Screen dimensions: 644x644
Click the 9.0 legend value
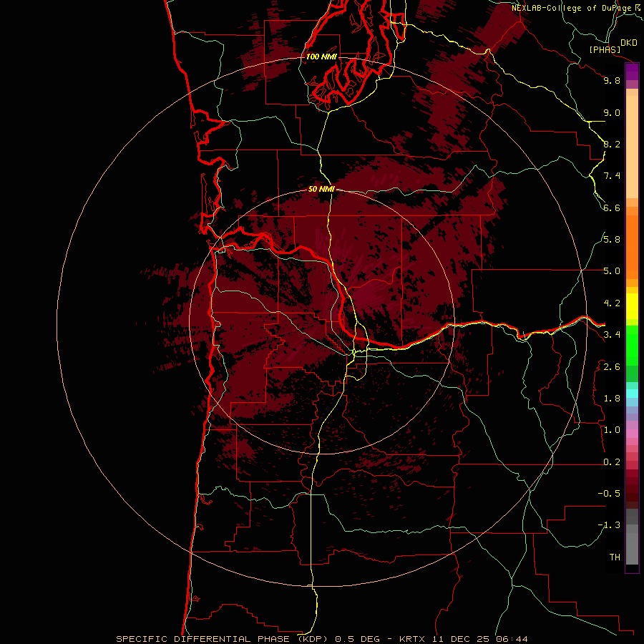point(612,112)
